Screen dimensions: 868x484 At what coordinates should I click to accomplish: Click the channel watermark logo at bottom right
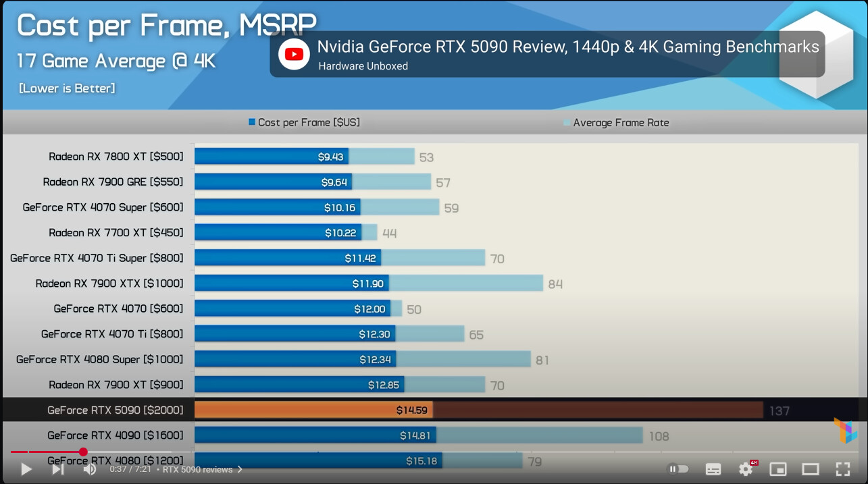click(x=845, y=431)
